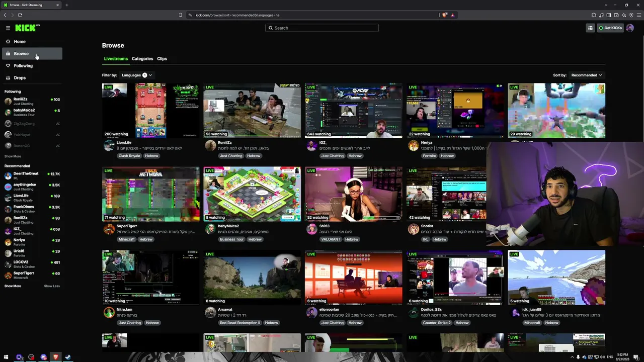
Task: Open the Arsawat Red Dead stream thumbnail
Action: coord(252,278)
